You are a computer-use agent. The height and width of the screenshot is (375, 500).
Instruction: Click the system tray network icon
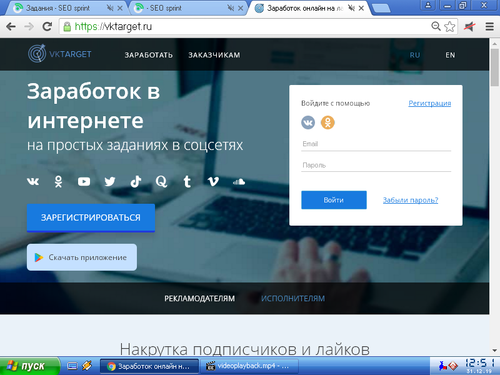pos(443,366)
